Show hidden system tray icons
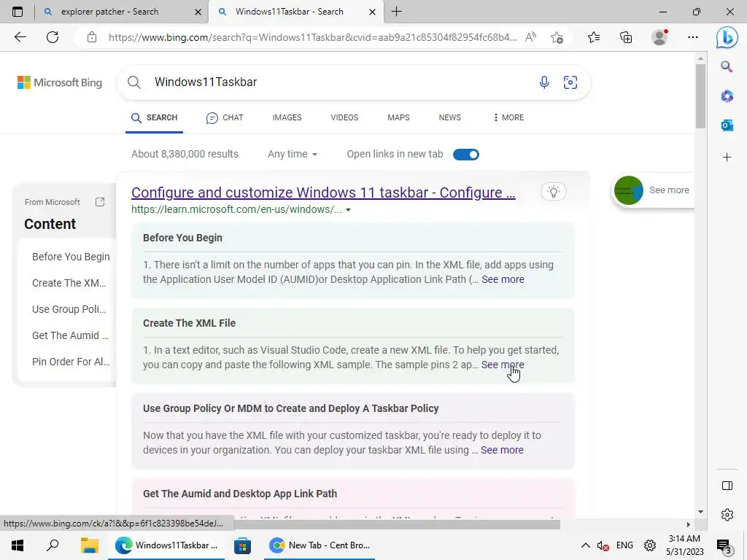 pos(586,545)
